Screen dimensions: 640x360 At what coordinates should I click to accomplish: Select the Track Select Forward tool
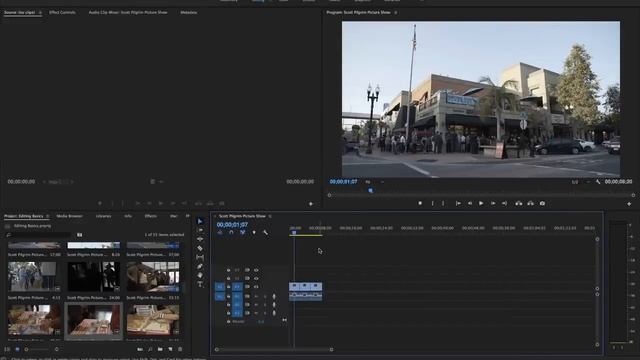click(200, 230)
